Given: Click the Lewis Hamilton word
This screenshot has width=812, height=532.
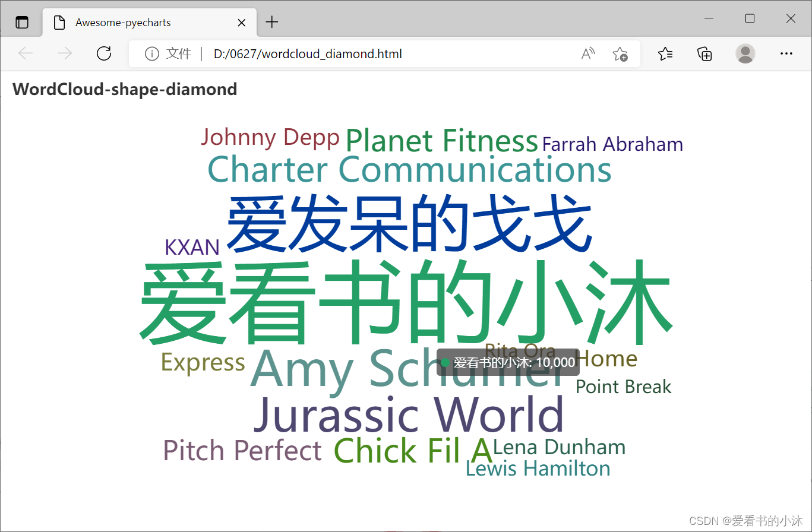Looking at the screenshot, I should pyautogui.click(x=538, y=468).
